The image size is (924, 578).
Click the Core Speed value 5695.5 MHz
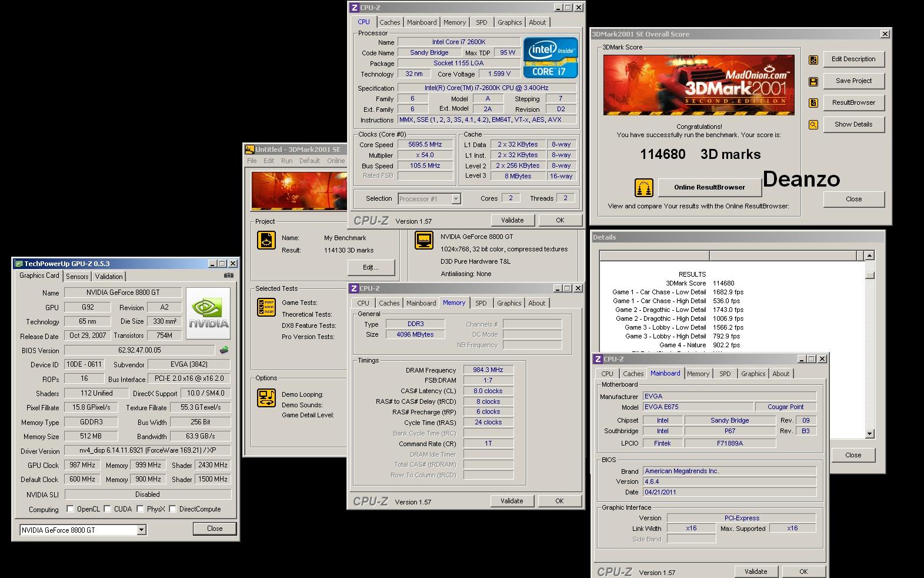click(425, 144)
